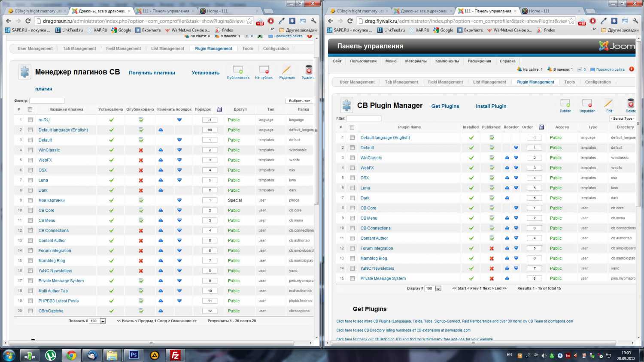644x362 pixels.
Task: Move Luna plugin down in left window
Action: coord(179,180)
